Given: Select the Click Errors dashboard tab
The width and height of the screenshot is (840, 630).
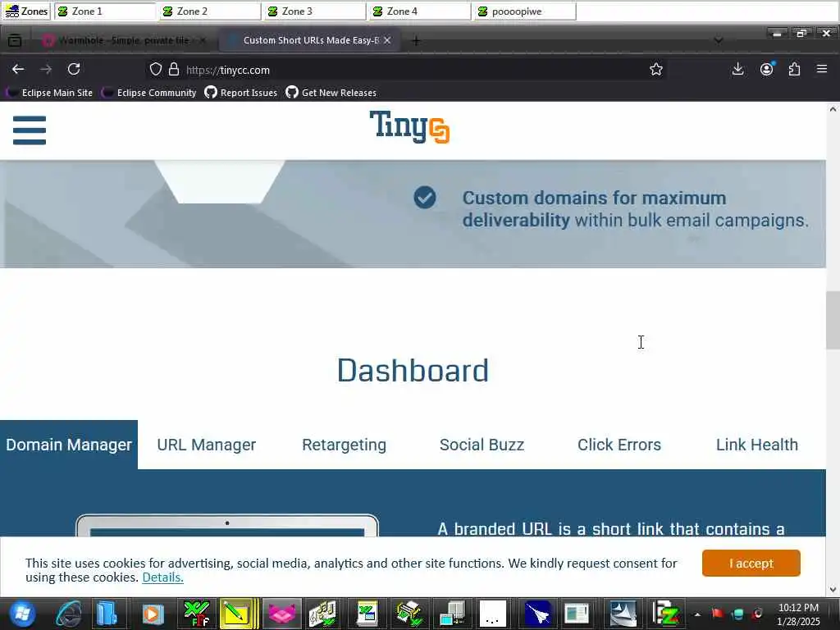Looking at the screenshot, I should click(x=619, y=445).
